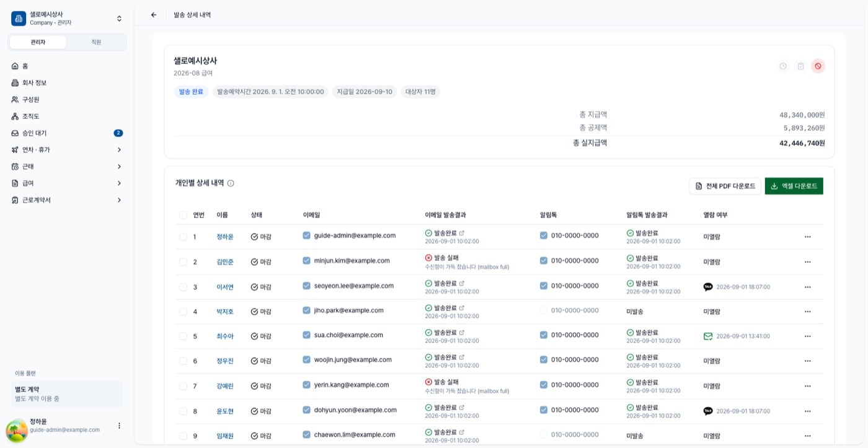The height and width of the screenshot is (448, 868).
Task: Open external link icon in 정우진's email result
Action: pyautogui.click(x=461, y=358)
